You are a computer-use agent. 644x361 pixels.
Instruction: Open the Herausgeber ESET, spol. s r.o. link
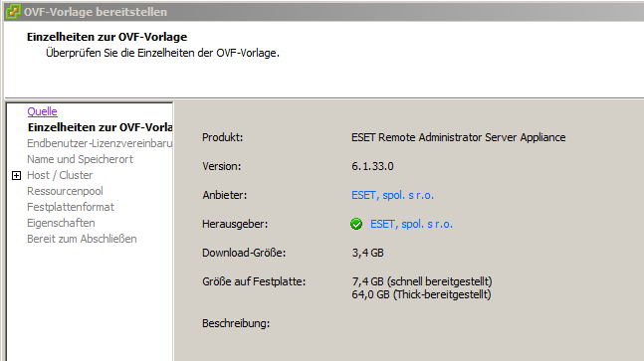click(x=411, y=224)
